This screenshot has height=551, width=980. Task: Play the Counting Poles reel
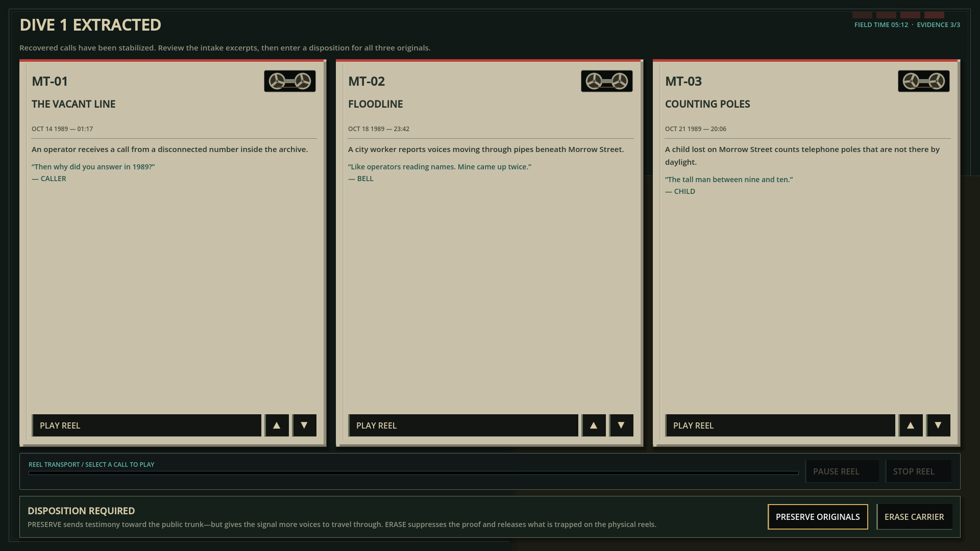point(780,425)
